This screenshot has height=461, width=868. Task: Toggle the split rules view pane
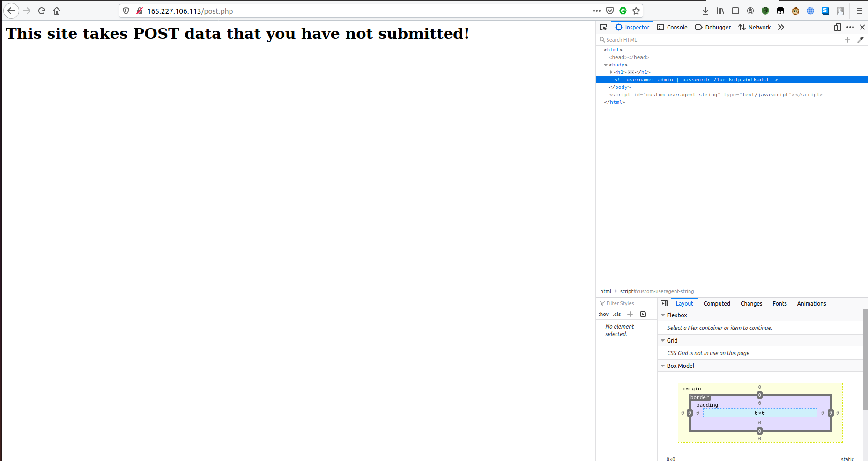coord(664,303)
